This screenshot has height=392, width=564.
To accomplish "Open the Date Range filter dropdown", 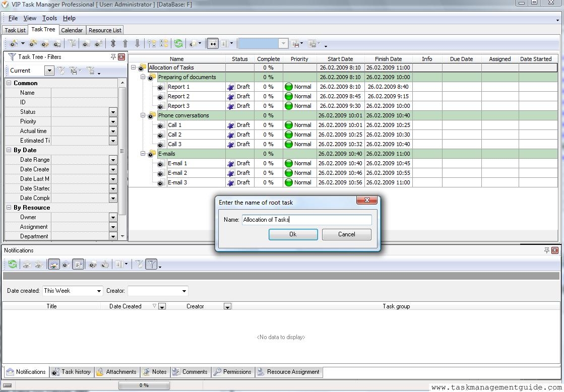I will 113,160.
